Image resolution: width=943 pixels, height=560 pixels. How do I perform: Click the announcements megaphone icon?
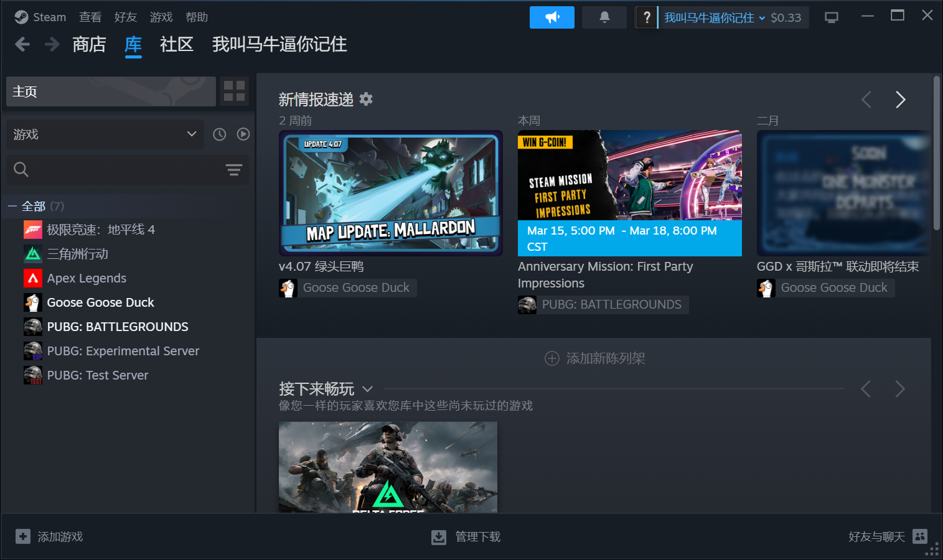point(551,17)
